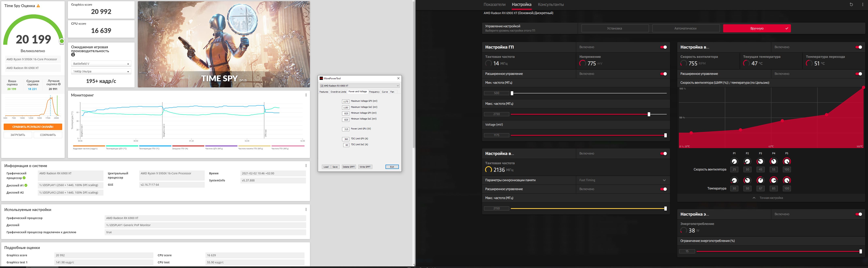The width and height of the screenshot is (868, 268).
Task: Click the P5 temperature knob
Action: (787, 180)
